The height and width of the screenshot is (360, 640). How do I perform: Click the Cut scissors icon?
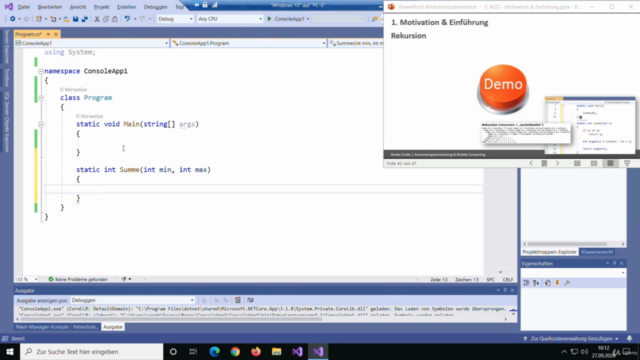tap(97, 19)
